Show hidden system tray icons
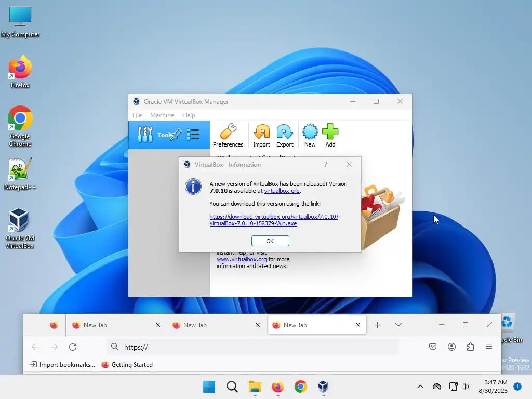The height and width of the screenshot is (399, 532). (420, 387)
